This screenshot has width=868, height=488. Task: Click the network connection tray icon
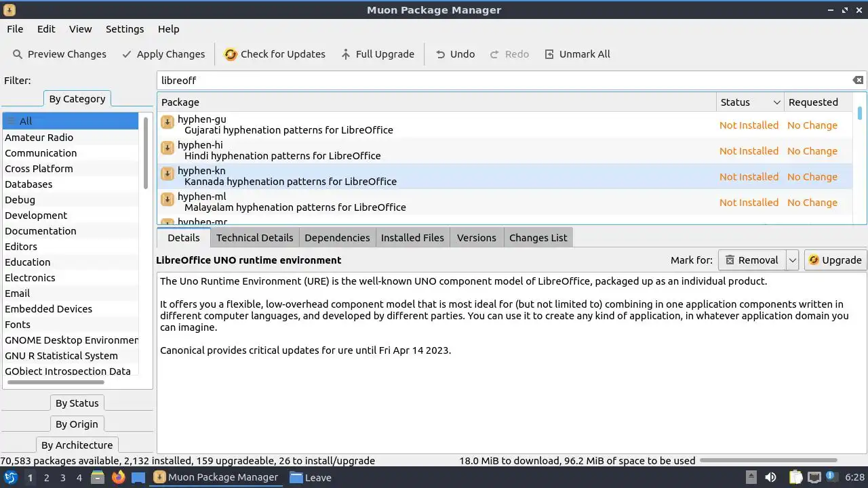(x=814, y=477)
